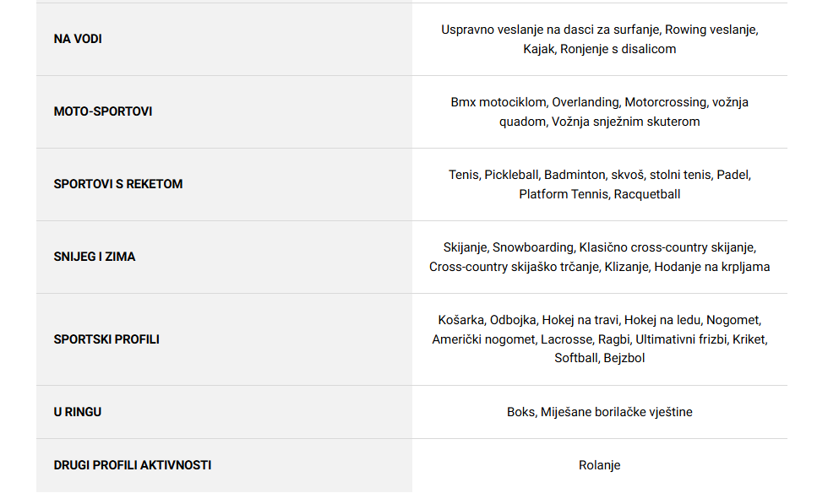Select Kajak, Ronjenje s disalicom text
Image resolution: width=828 pixels, height=504 pixels.
(x=599, y=49)
